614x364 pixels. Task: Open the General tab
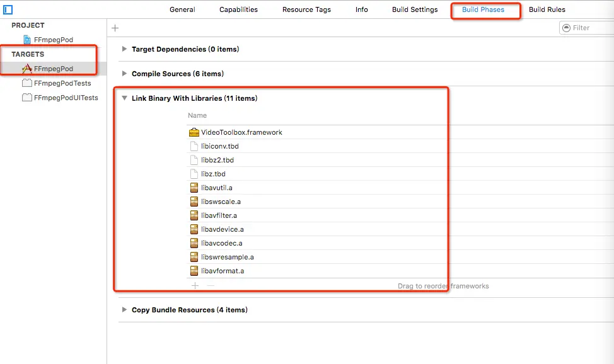[182, 9]
